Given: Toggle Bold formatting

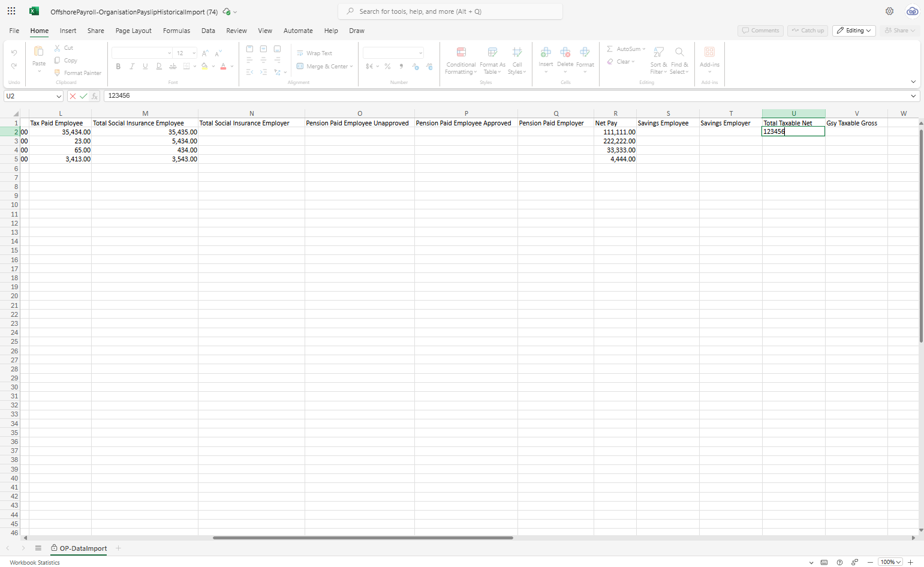Looking at the screenshot, I should (118, 66).
